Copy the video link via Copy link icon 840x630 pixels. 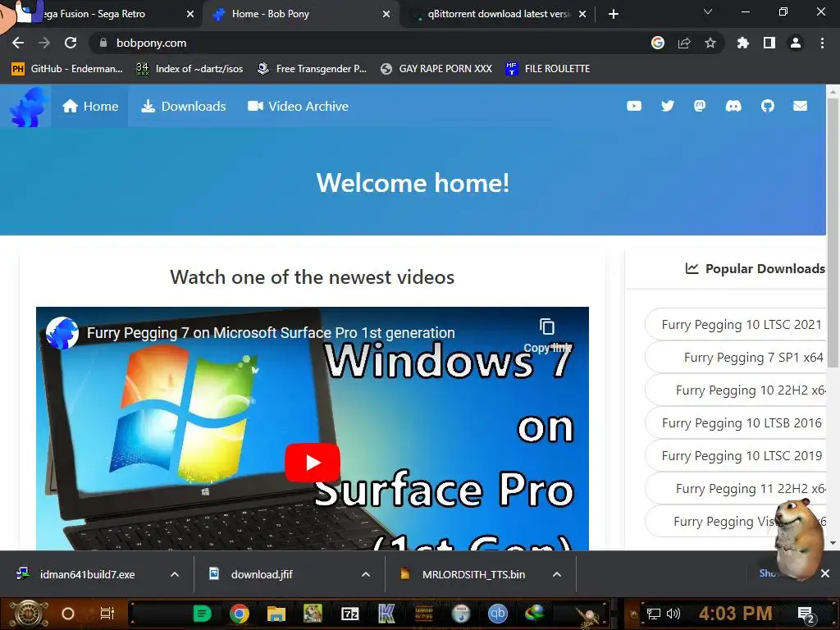pos(547,335)
